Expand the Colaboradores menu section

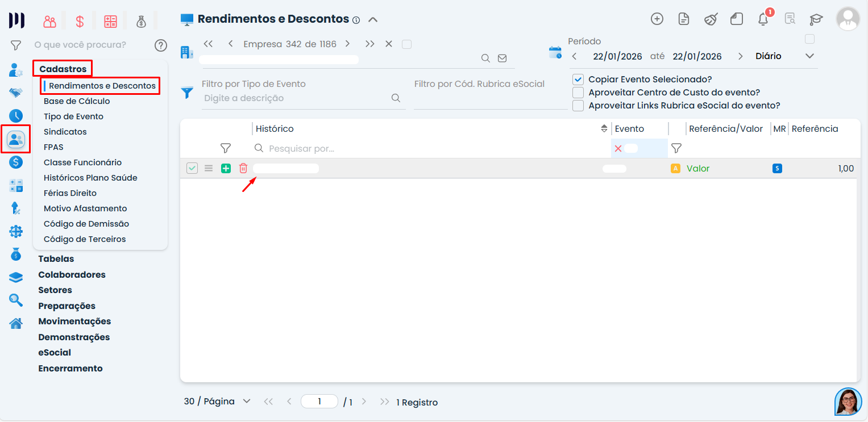tap(72, 275)
